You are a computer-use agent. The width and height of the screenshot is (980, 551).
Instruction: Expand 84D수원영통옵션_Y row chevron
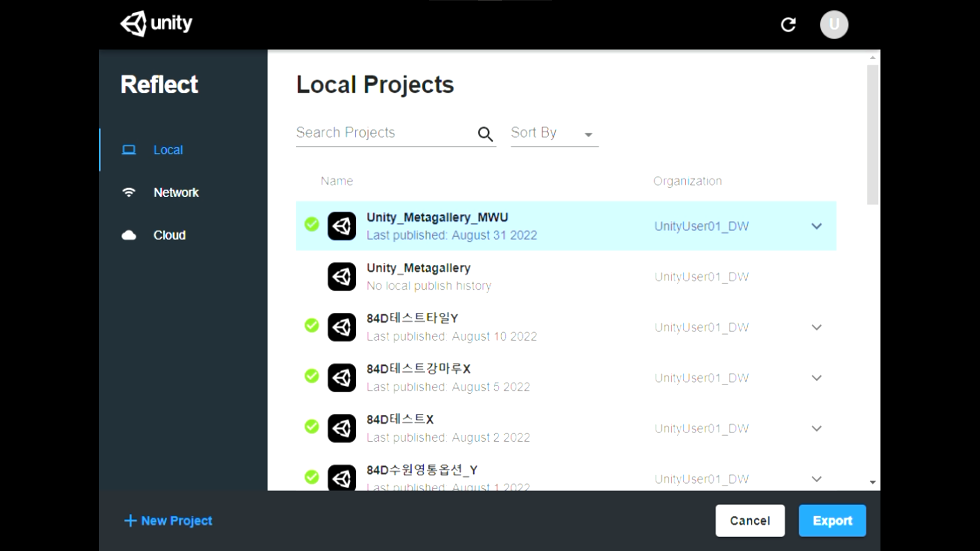(817, 479)
